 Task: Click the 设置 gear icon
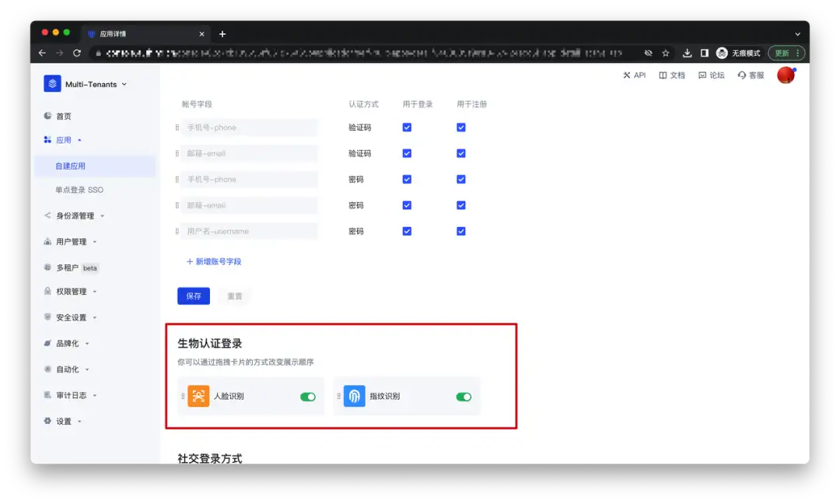(x=47, y=421)
